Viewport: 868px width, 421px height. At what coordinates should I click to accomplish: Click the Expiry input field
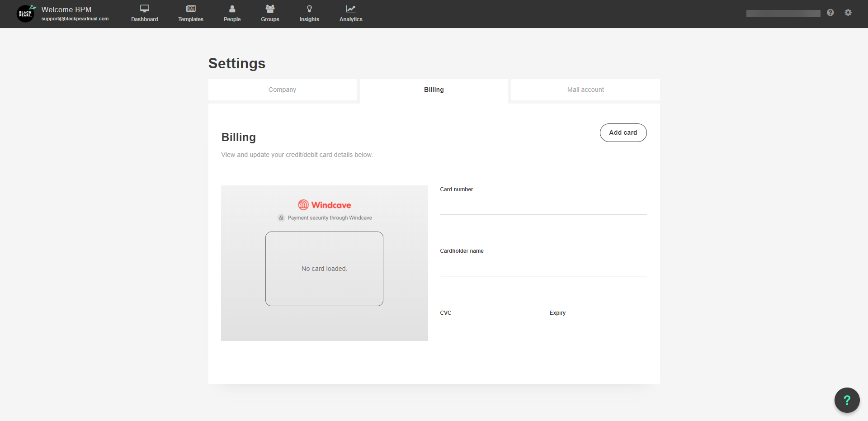click(598, 330)
